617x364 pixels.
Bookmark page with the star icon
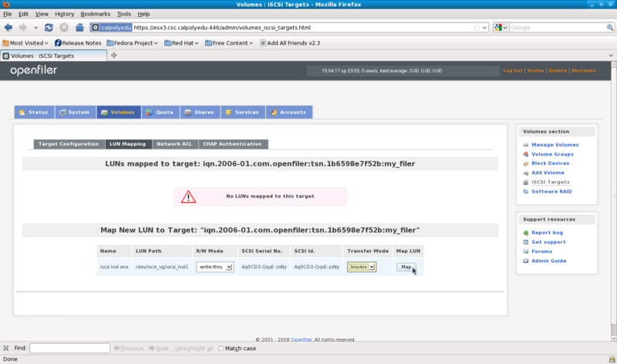click(477, 28)
